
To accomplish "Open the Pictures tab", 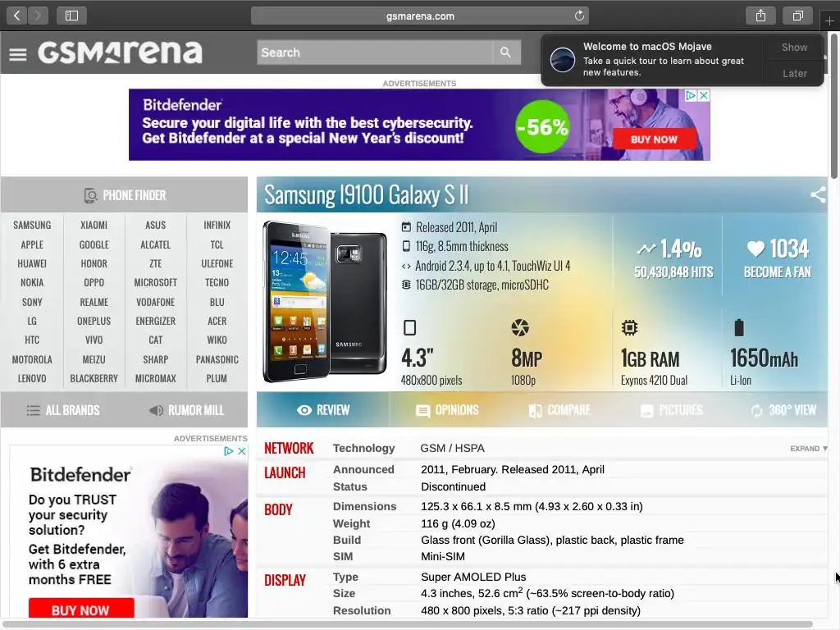I will [671, 410].
